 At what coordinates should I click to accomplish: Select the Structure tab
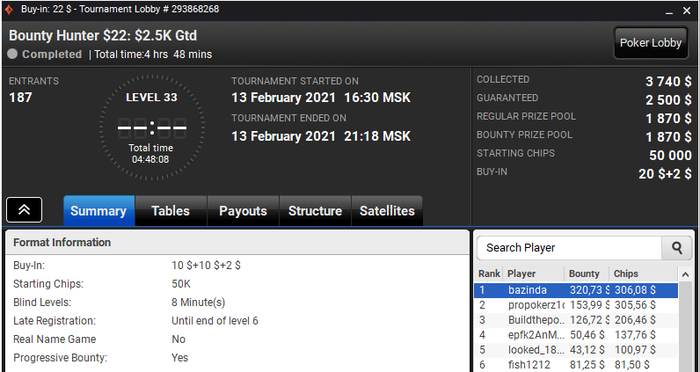[x=315, y=211]
